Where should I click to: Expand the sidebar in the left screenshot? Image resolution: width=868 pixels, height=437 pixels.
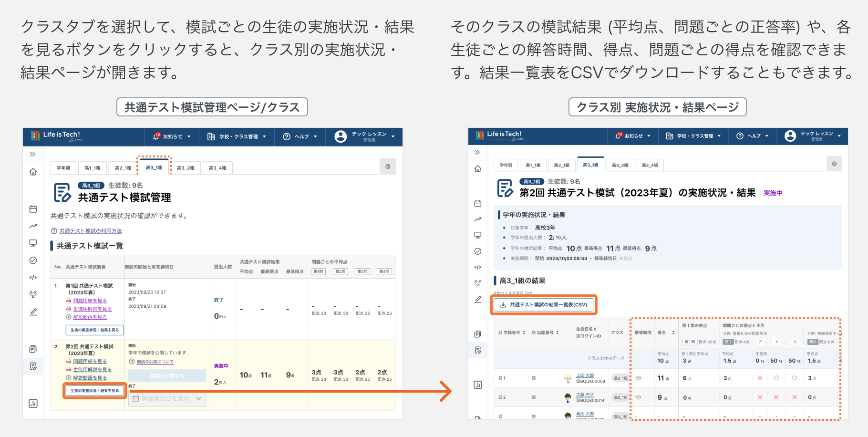[x=32, y=154]
